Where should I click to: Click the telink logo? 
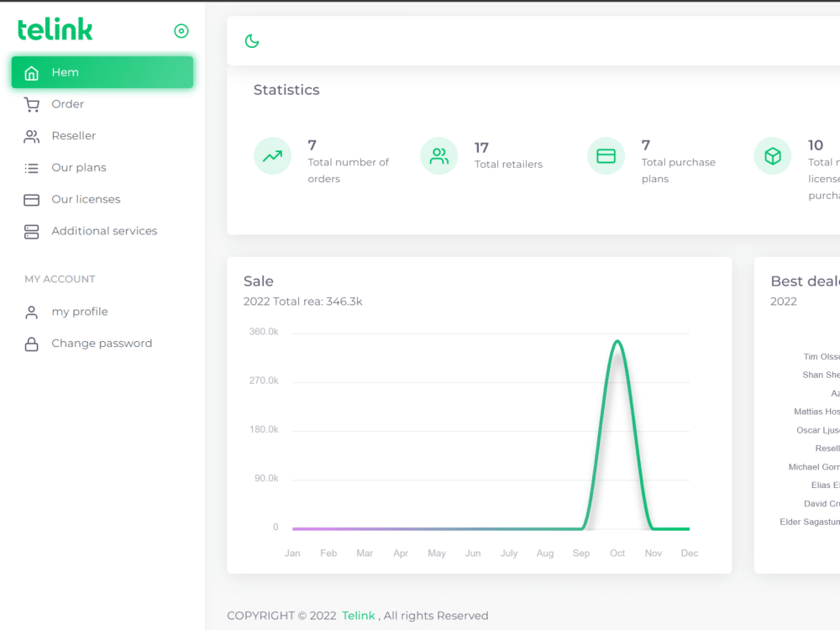click(x=55, y=30)
